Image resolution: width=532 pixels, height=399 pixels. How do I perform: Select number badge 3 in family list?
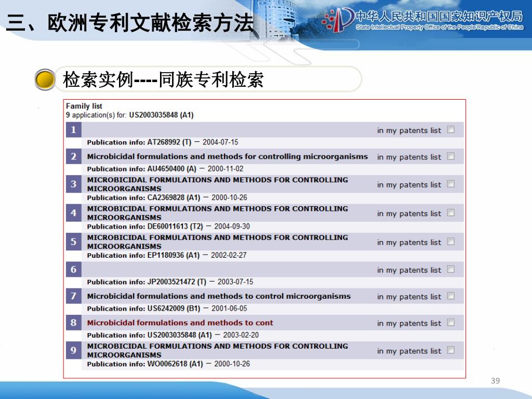click(x=74, y=184)
